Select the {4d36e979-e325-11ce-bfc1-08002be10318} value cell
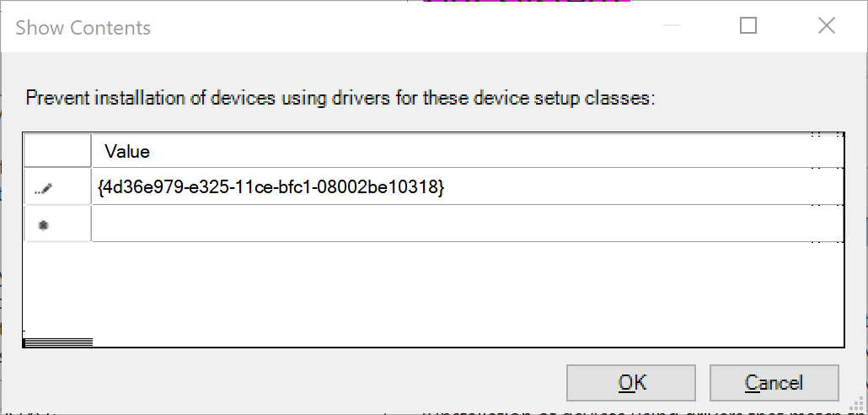Image resolution: width=868 pixels, height=415 pixels. [x=271, y=188]
